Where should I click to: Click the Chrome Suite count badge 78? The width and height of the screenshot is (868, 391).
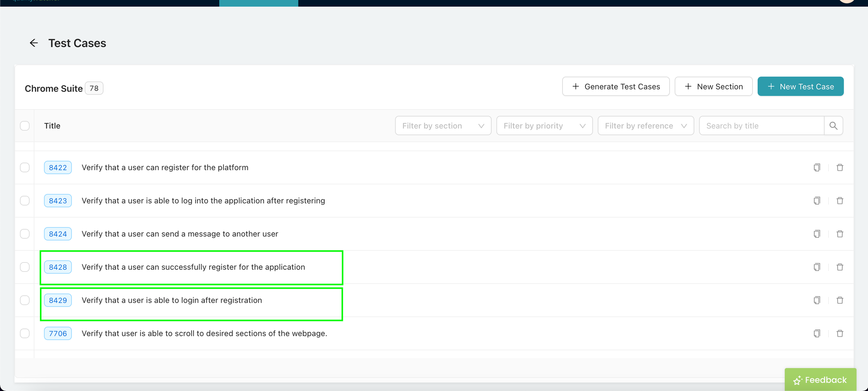(x=94, y=88)
